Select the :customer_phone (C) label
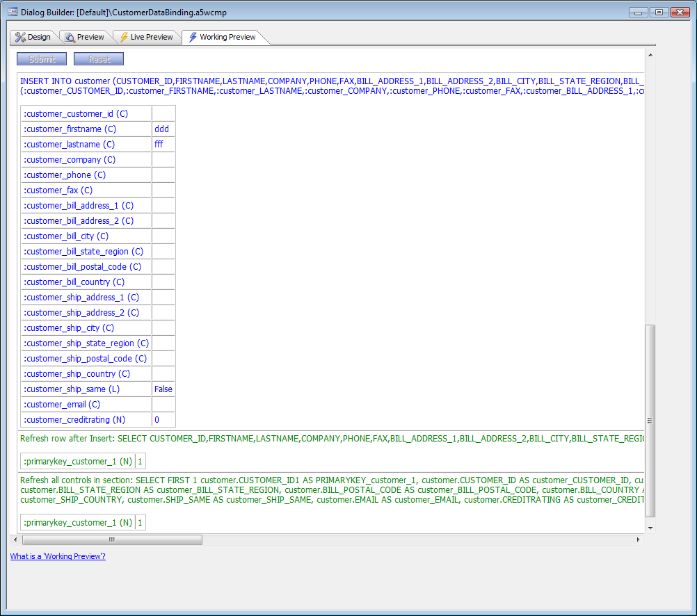 (x=65, y=175)
